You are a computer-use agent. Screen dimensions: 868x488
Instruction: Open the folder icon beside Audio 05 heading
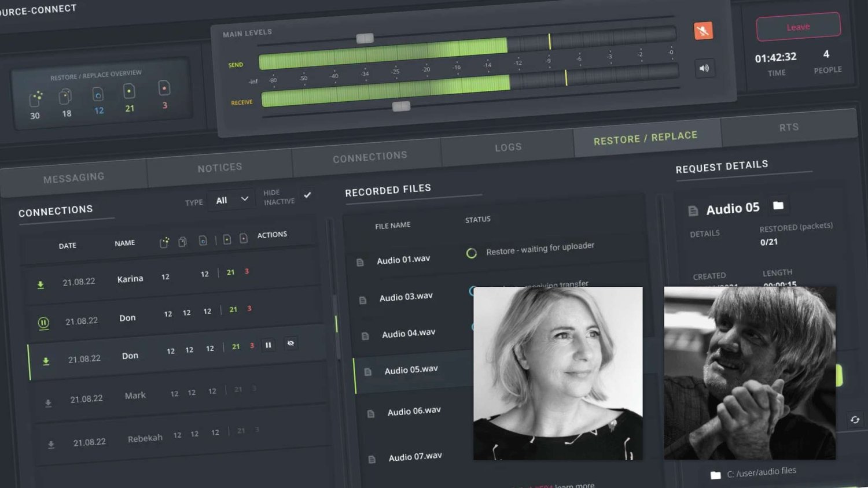click(x=778, y=205)
